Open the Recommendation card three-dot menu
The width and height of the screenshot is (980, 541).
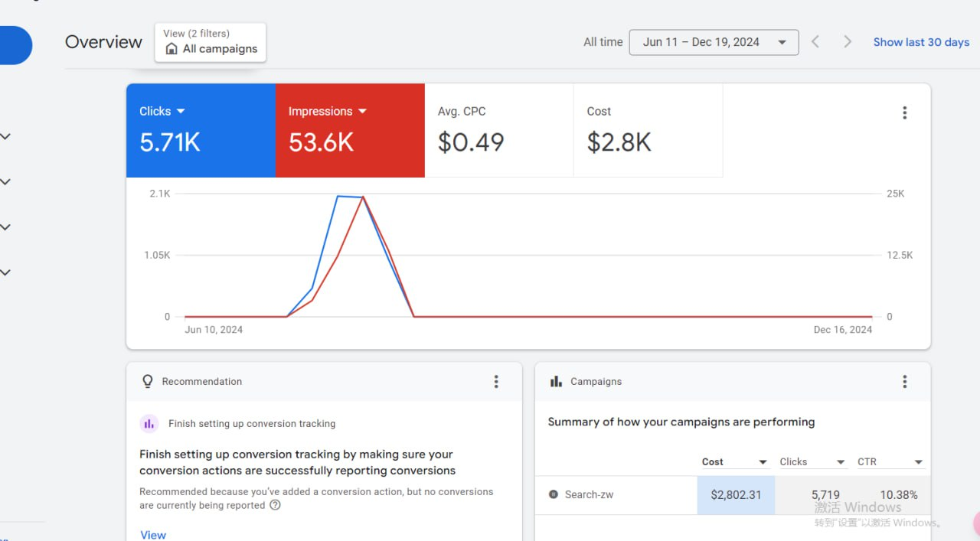[x=496, y=381]
